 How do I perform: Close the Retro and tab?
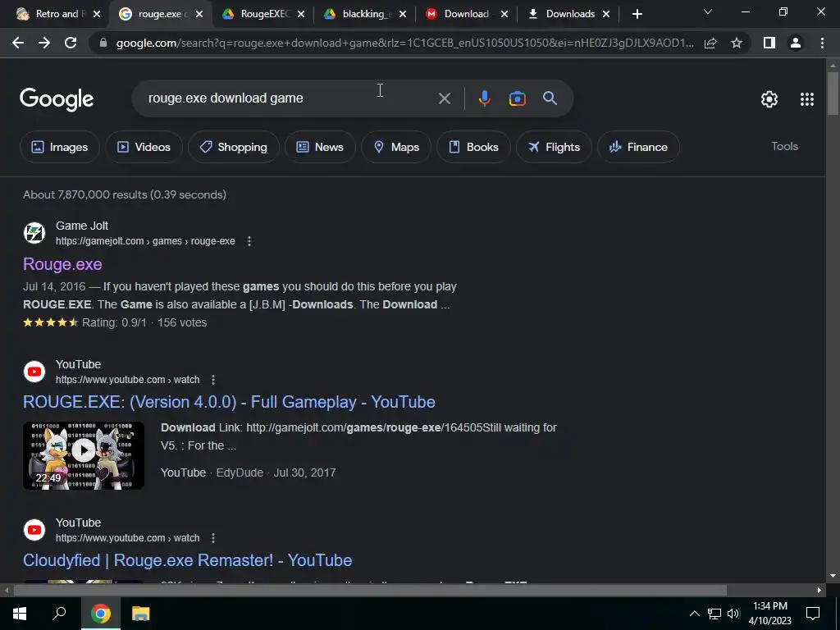(x=97, y=14)
